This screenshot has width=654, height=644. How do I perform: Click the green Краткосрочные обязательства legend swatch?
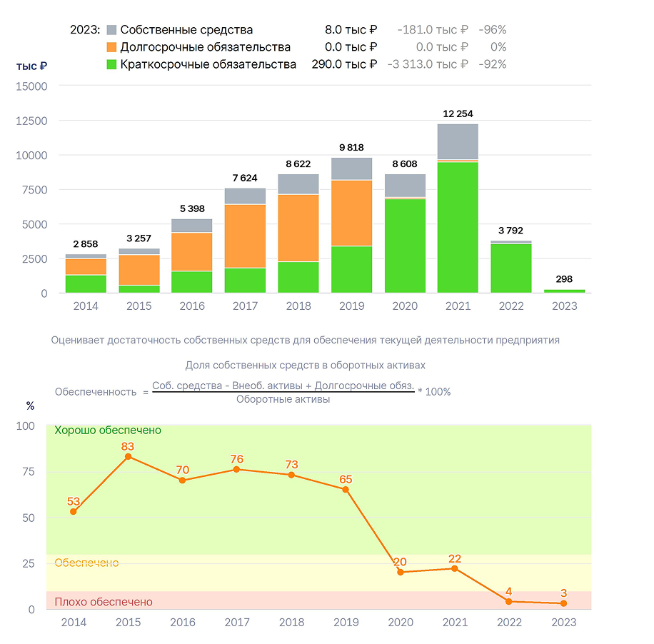pos(111,64)
